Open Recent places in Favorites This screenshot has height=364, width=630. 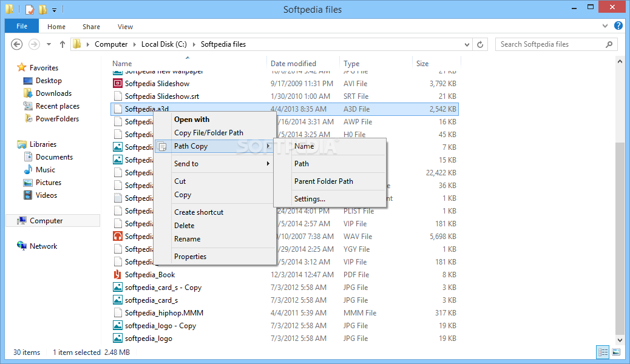(x=58, y=106)
